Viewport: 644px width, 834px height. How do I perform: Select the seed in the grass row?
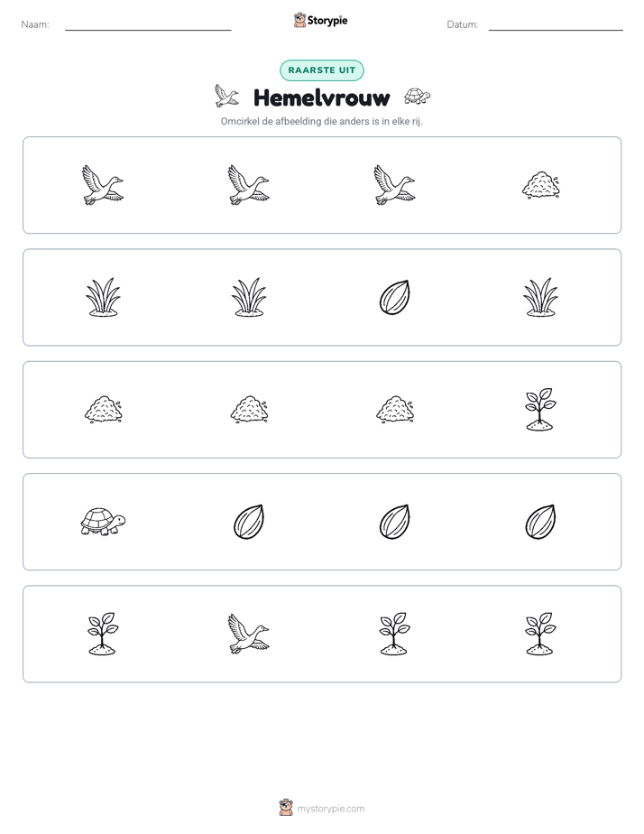(x=395, y=297)
